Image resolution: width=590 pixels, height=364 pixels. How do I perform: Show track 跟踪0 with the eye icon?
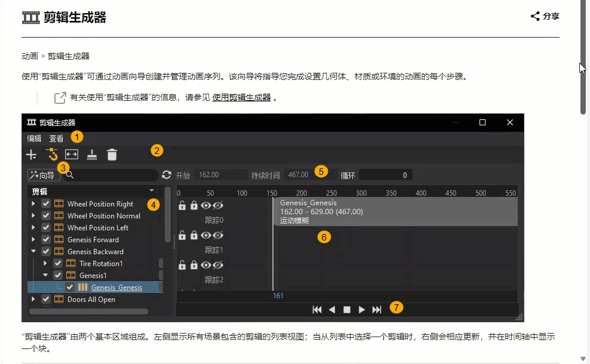click(x=206, y=205)
